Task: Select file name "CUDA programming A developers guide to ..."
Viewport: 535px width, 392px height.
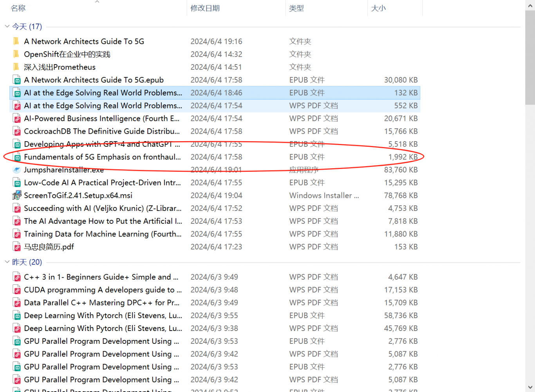Action: [x=103, y=290]
